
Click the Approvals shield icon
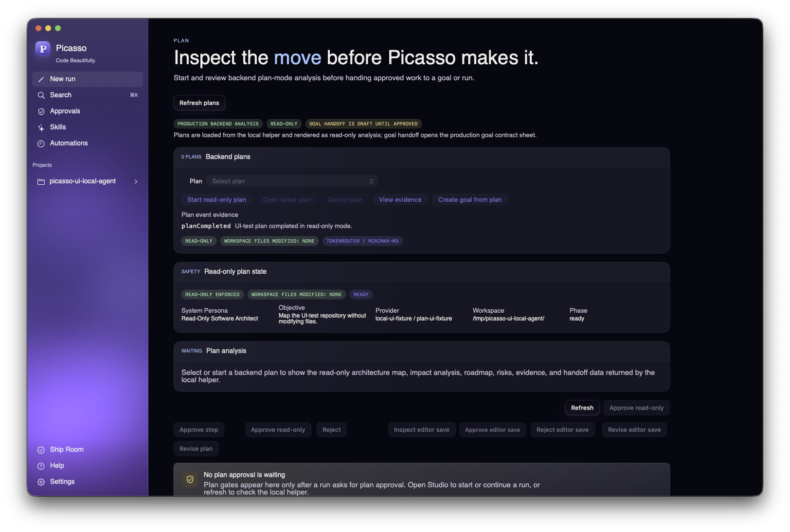pos(41,111)
